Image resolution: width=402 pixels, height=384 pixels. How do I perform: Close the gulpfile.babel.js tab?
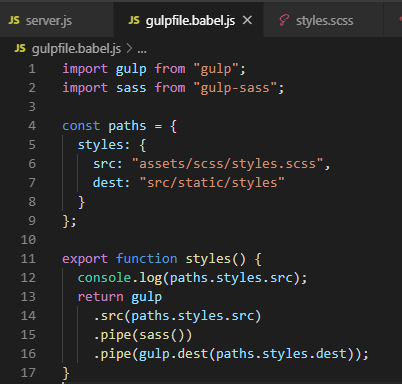tap(247, 20)
